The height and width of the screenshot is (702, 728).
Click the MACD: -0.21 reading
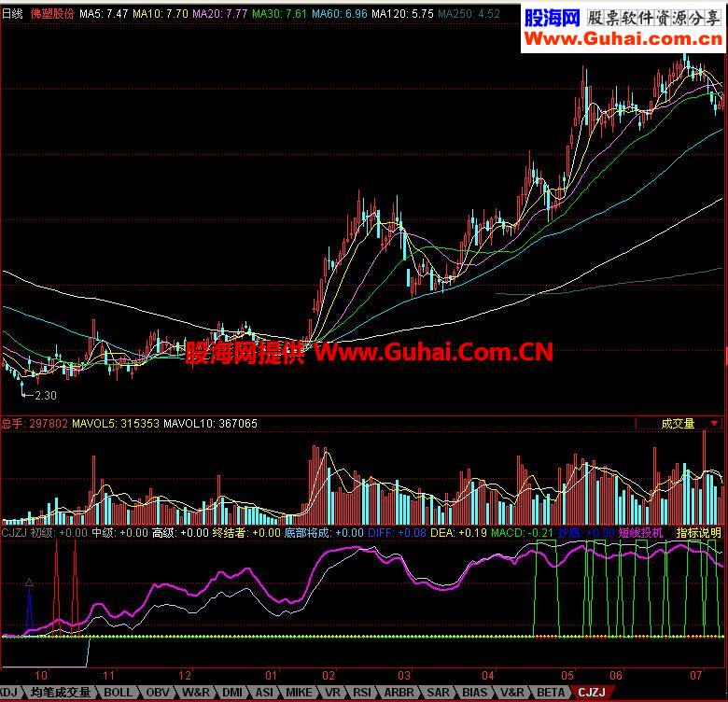(x=523, y=532)
